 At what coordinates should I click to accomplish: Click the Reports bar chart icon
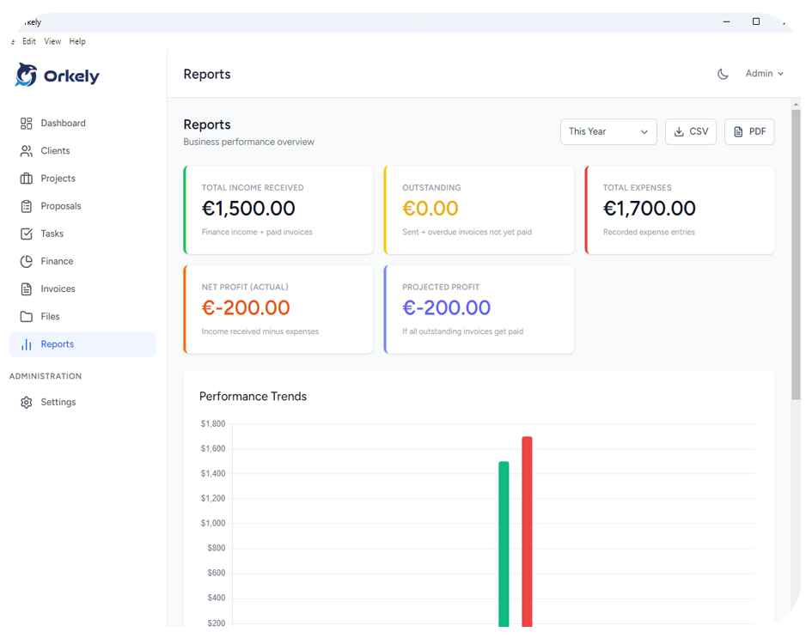[27, 344]
